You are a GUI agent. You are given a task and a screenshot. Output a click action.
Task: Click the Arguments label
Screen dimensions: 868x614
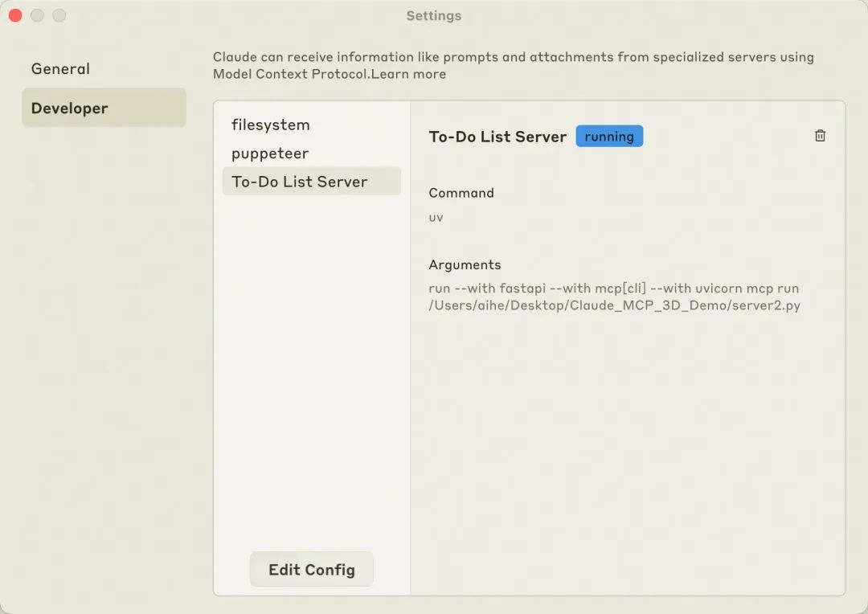click(465, 264)
